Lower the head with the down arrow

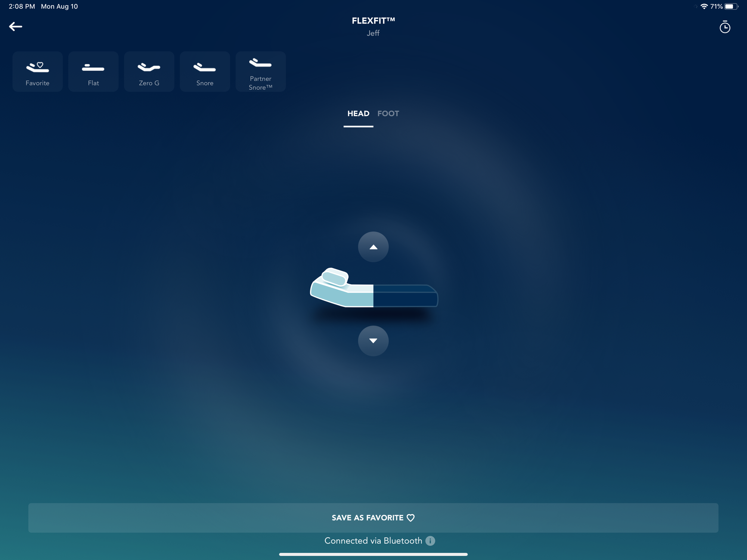(x=373, y=341)
